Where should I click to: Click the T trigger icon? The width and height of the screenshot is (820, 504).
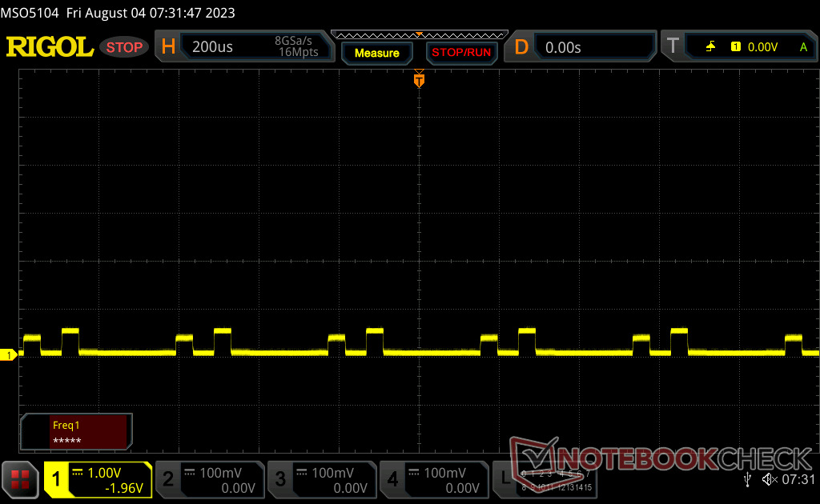click(x=673, y=46)
